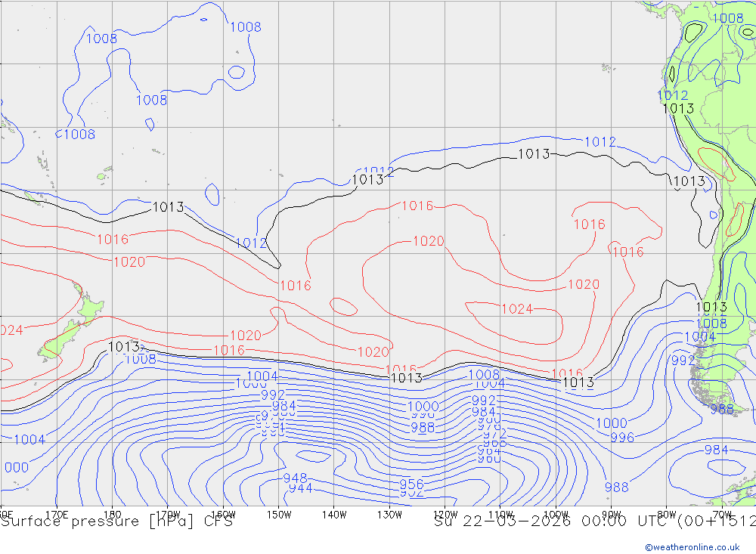This screenshot has height=554, width=756.
Task: Click the 'Surface pressure [hPa] CFS' title text
Action: [x=116, y=522]
